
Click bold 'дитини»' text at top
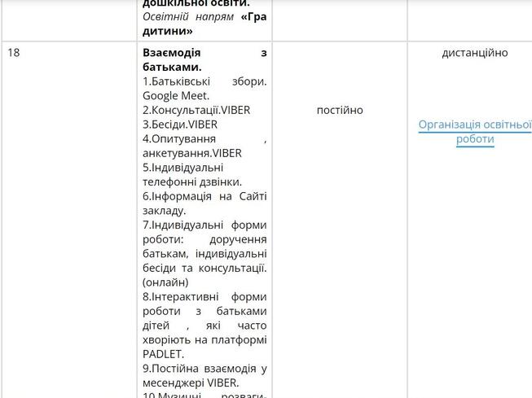click(168, 31)
